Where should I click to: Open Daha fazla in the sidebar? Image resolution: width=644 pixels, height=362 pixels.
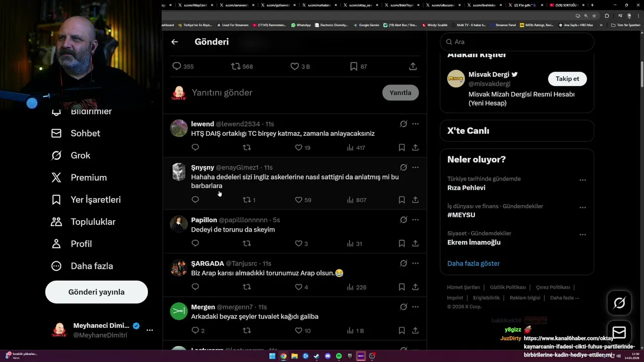(82, 266)
